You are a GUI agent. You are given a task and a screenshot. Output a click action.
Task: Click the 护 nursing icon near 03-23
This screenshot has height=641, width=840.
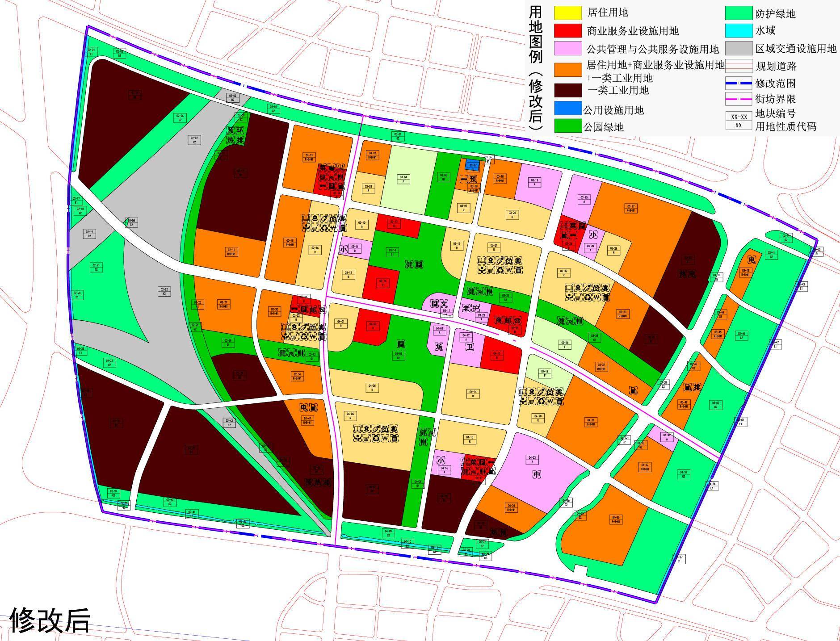click(476, 308)
